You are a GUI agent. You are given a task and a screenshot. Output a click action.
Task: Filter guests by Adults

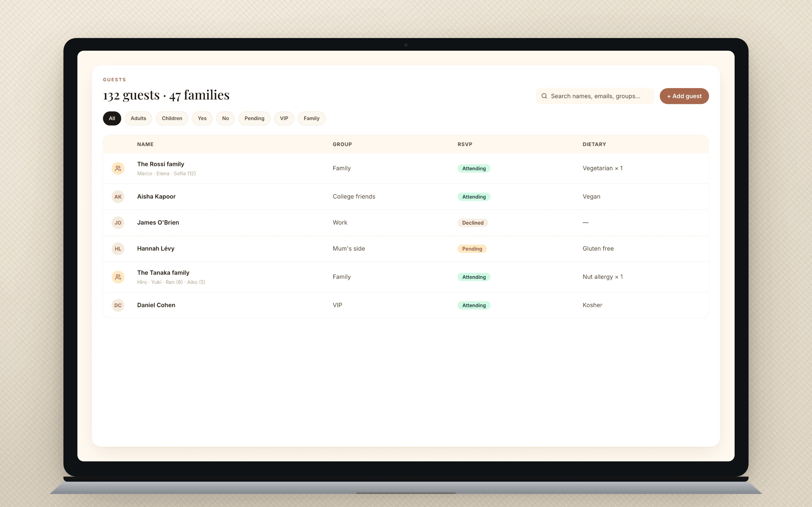pos(138,119)
